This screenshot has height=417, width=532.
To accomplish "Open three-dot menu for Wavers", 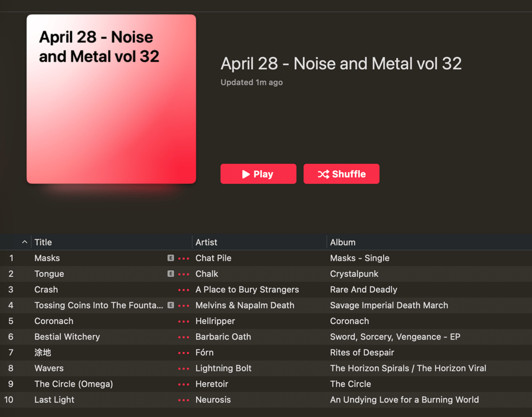I will (183, 368).
